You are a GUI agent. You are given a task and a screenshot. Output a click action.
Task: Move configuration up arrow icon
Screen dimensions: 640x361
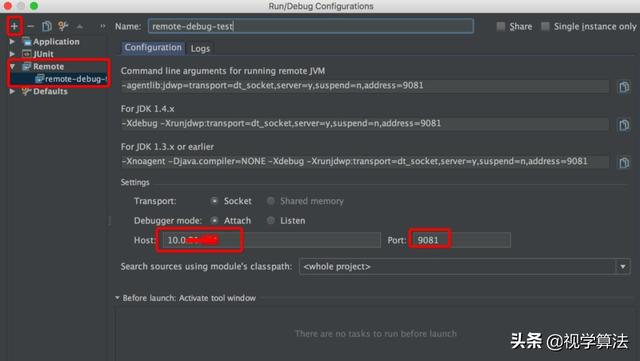pyautogui.click(x=80, y=27)
